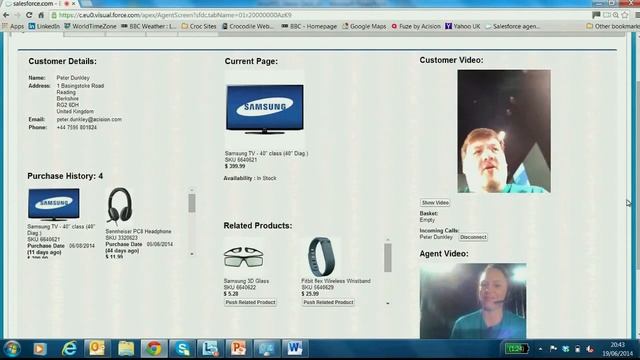
Task: Click Samsung TV thumbnail in Purchase History
Action: [x=53, y=204]
